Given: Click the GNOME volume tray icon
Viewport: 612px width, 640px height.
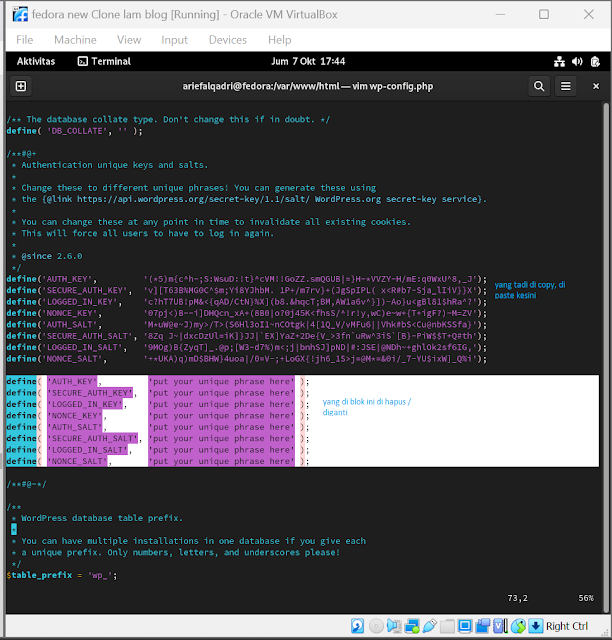Looking at the screenshot, I should point(577,61).
